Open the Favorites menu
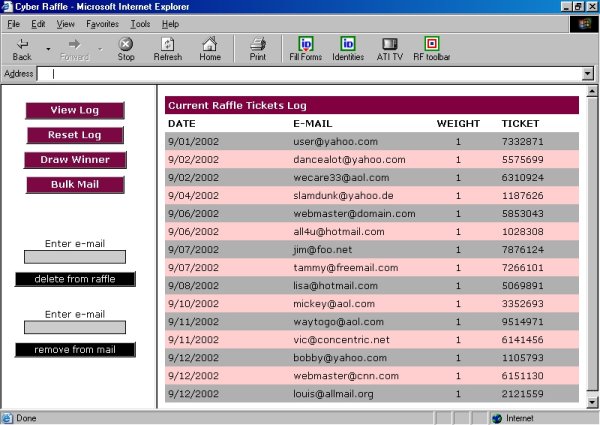Screen dimensions: 600x425 (x=102, y=24)
